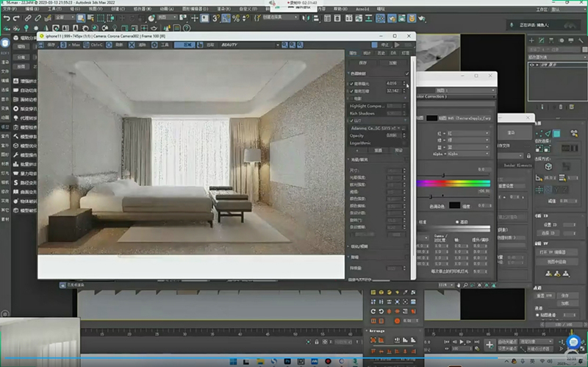Open the File menu
This screenshot has height=367, width=588.
pos(10,9)
